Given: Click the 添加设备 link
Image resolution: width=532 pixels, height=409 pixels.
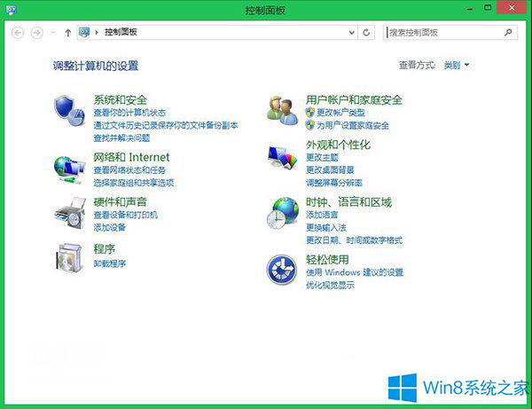Looking at the screenshot, I should point(110,227).
